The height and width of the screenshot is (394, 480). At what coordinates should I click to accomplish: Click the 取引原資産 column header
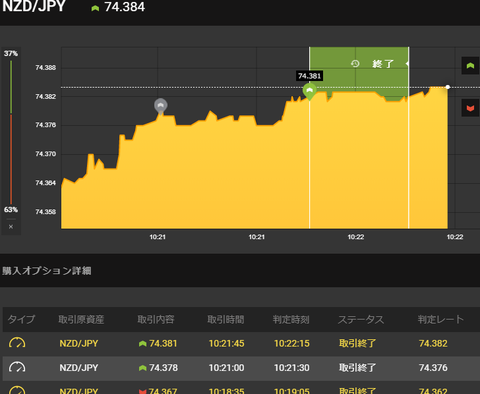point(81,319)
